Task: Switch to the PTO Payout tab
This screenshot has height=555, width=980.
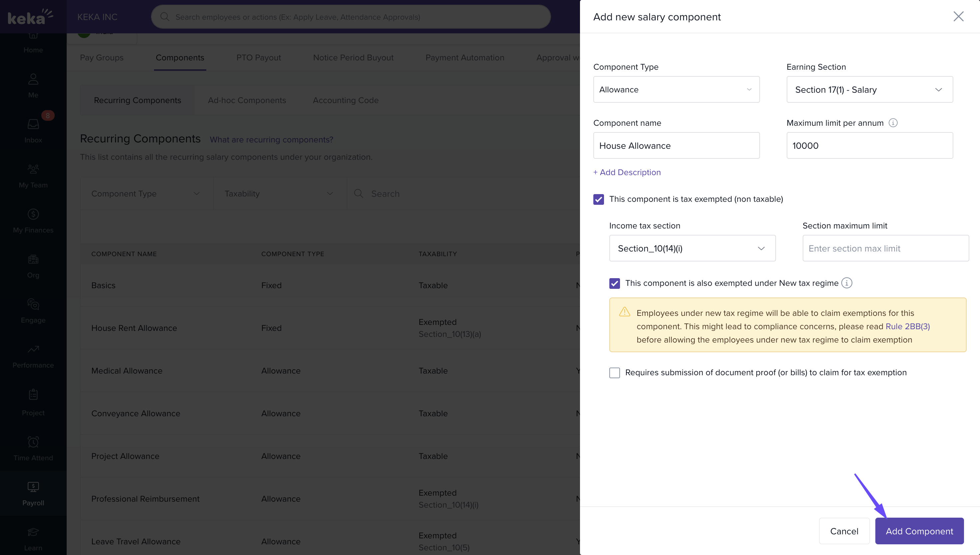Action: click(258, 58)
